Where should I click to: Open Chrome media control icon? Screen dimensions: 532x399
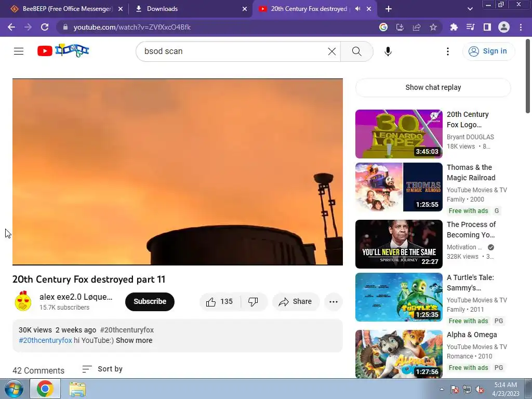[x=470, y=27]
